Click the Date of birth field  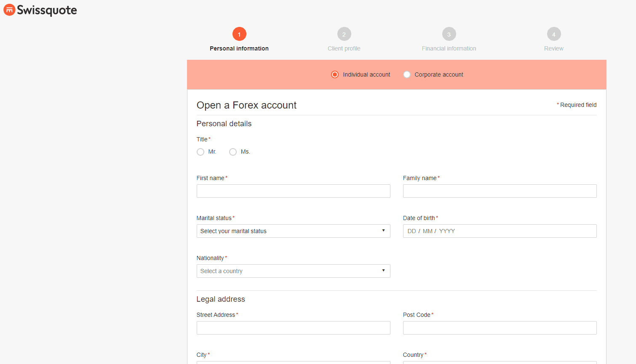coord(500,231)
